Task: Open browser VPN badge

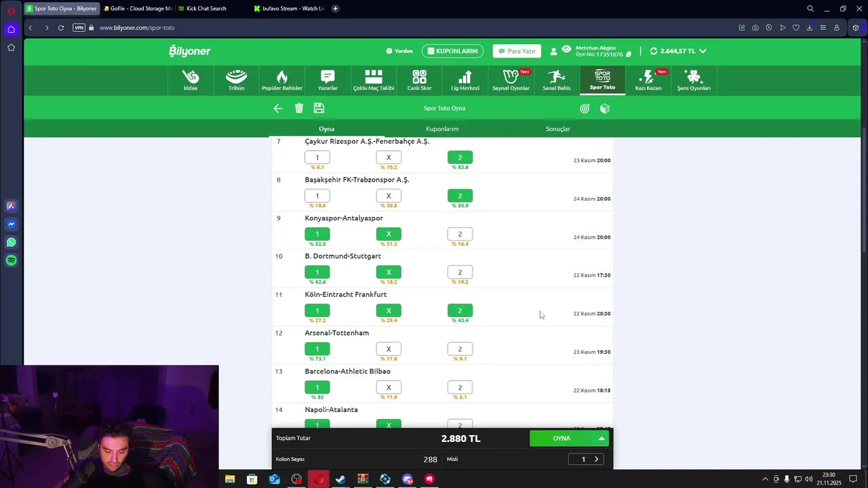Action: point(79,28)
